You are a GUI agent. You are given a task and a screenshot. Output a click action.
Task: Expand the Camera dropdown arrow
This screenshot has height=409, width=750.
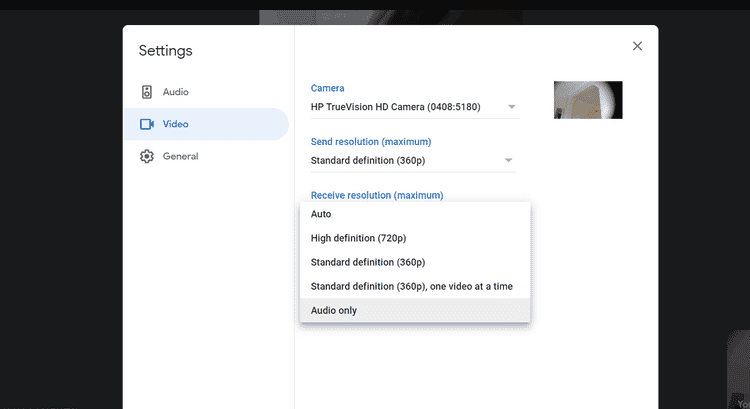(510, 107)
